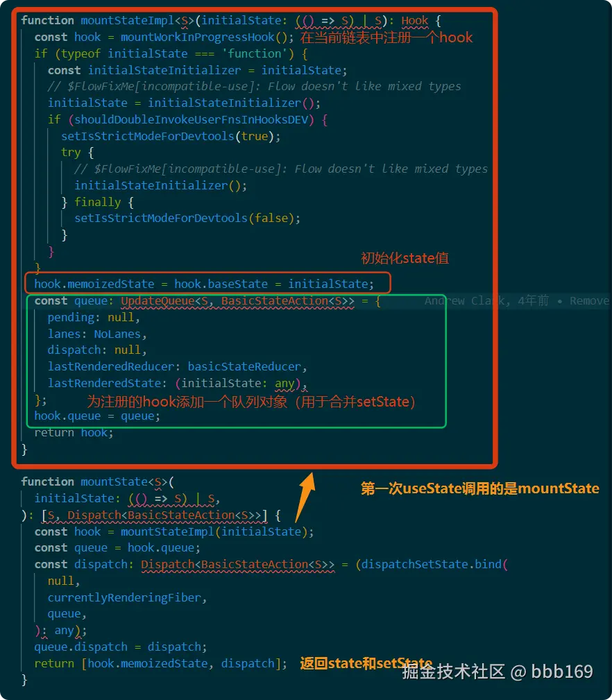Image resolution: width=612 pixels, height=700 pixels.
Task: Click the FlowFixMe comment inside the try block
Action: 281,169
